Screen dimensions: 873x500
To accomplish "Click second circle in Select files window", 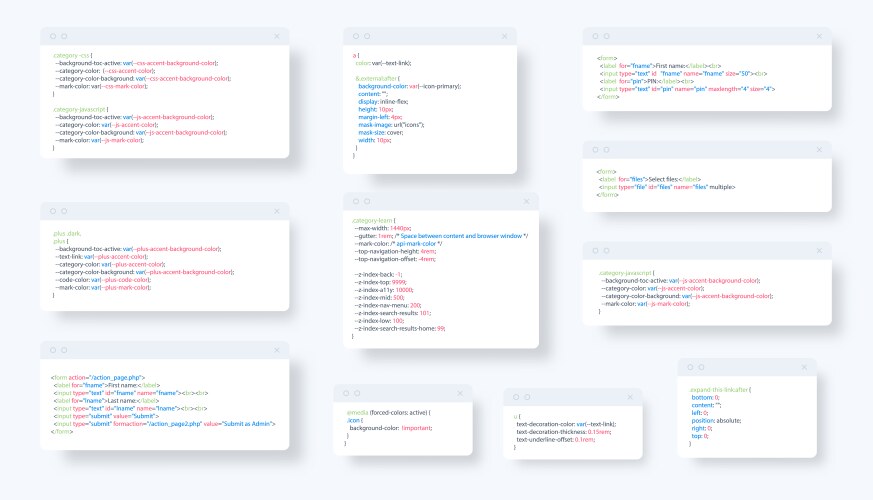I will click(607, 148).
